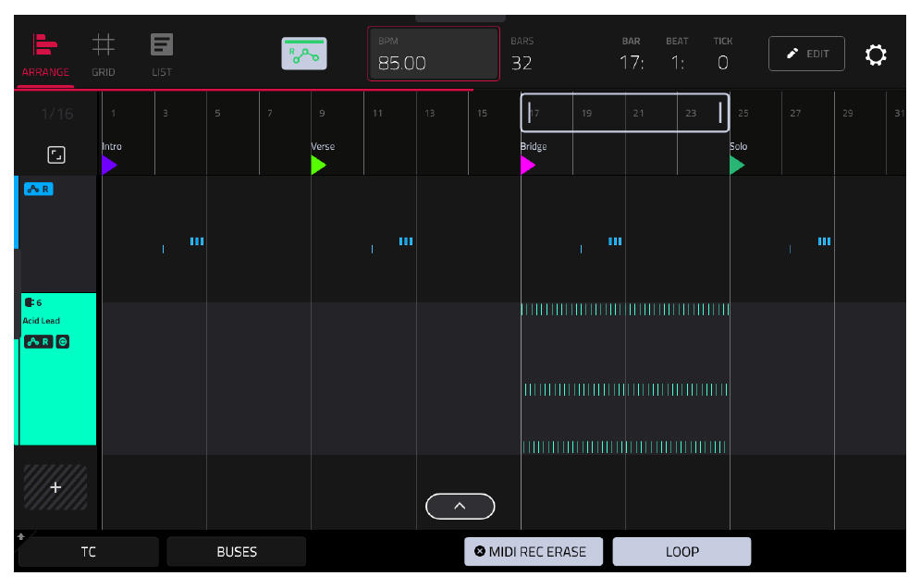
Task: Open the 1/16 time division selector
Action: (57, 114)
